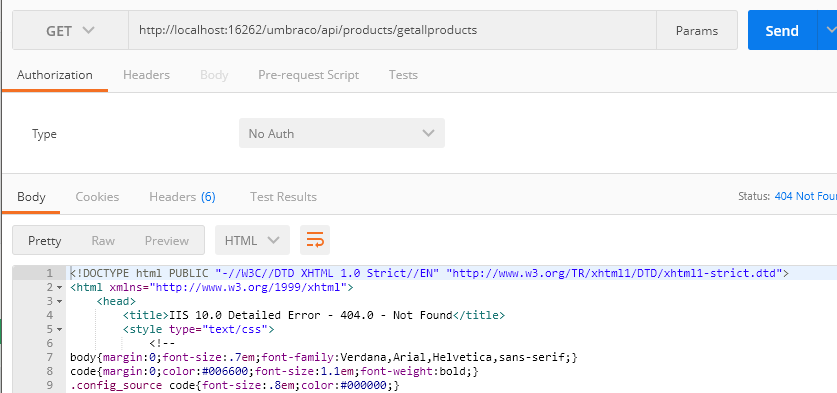Switch to the Authorization tab
Image resolution: width=837 pixels, height=393 pixels.
[x=54, y=75]
